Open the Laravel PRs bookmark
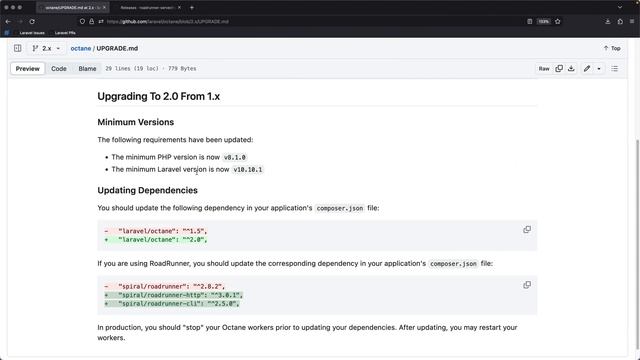The width and height of the screenshot is (640, 360). click(65, 33)
